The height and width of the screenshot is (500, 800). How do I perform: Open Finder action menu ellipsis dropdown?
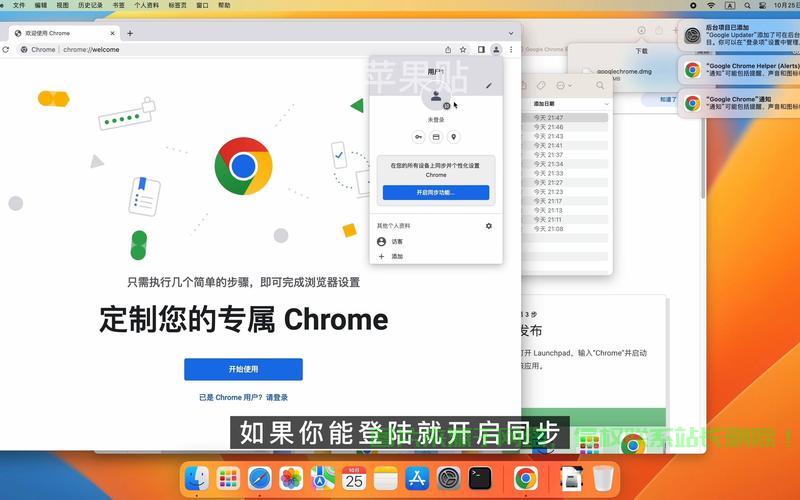563,86
